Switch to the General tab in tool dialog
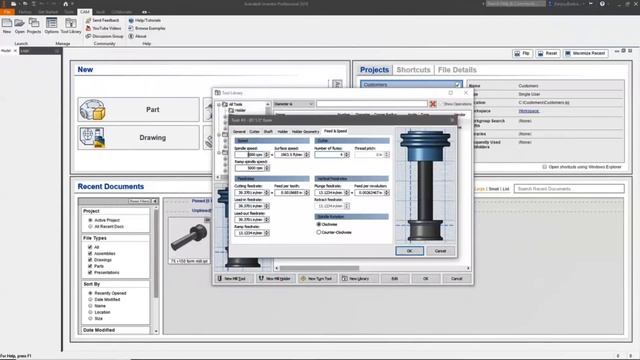The image size is (640, 360). tap(239, 131)
